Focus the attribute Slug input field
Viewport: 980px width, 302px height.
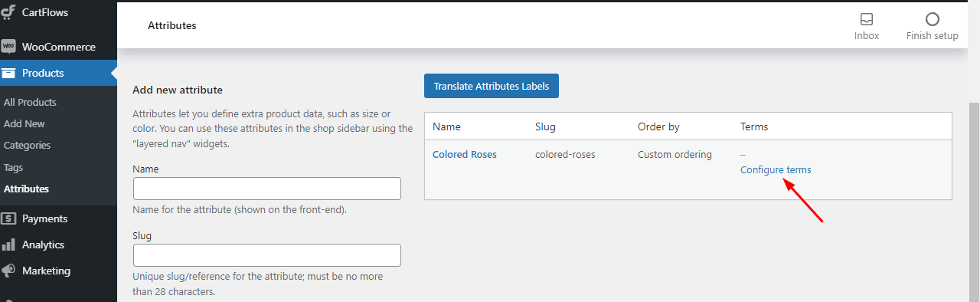coord(267,255)
